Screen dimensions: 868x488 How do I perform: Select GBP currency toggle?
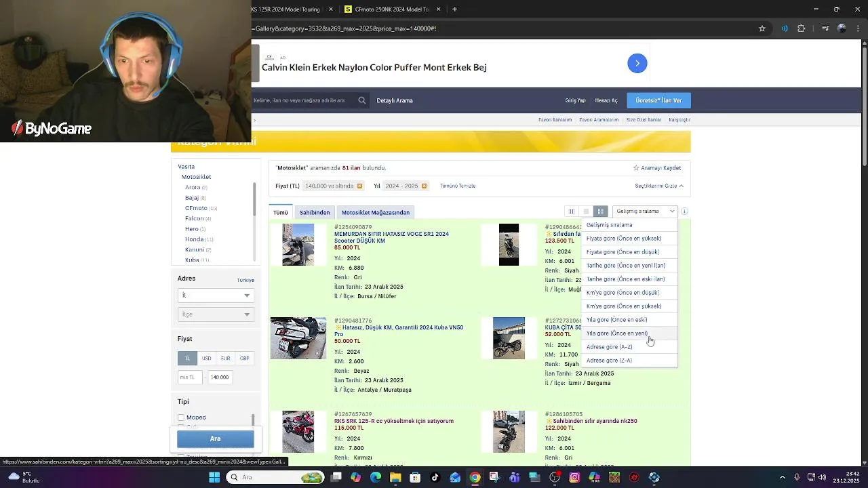[244, 358]
